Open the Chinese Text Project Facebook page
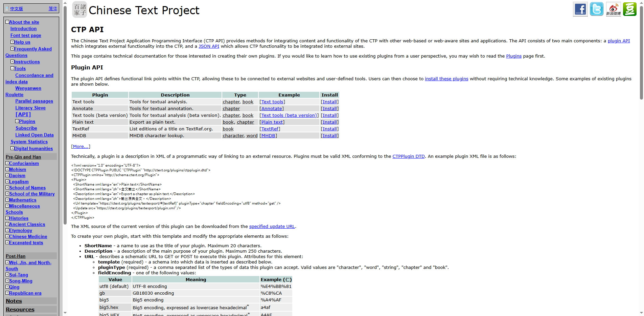 point(580,9)
